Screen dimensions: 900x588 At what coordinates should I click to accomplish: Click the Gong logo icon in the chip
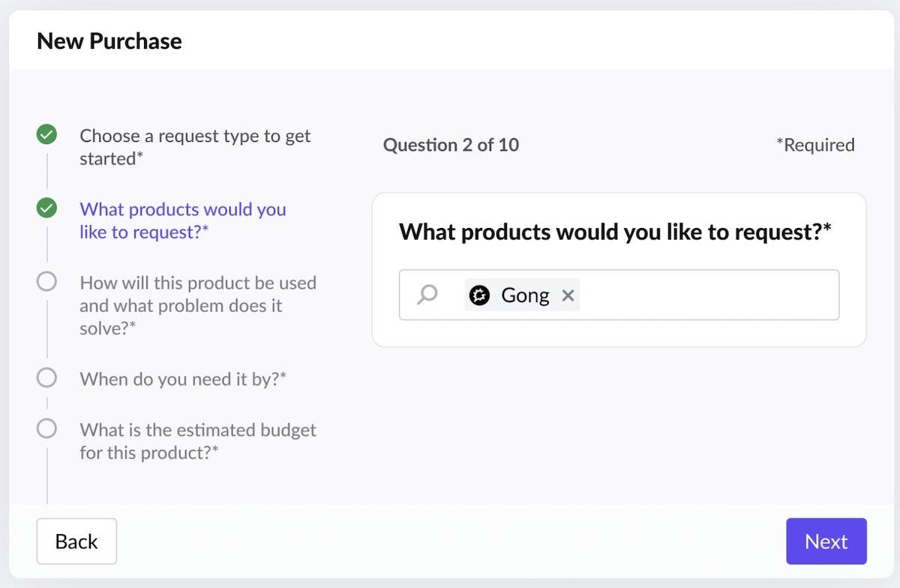[x=479, y=295]
